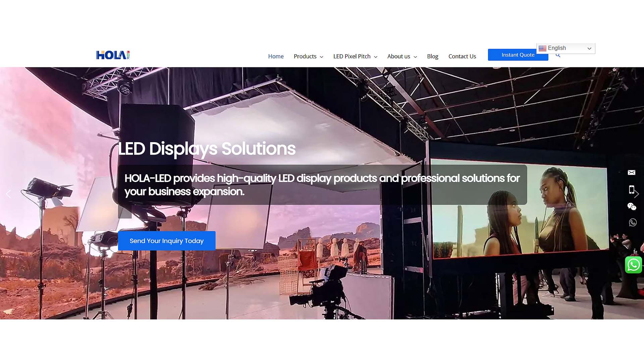Expand the LED Pixel Pitch submenu
The width and height of the screenshot is (644, 362).
[375, 57]
